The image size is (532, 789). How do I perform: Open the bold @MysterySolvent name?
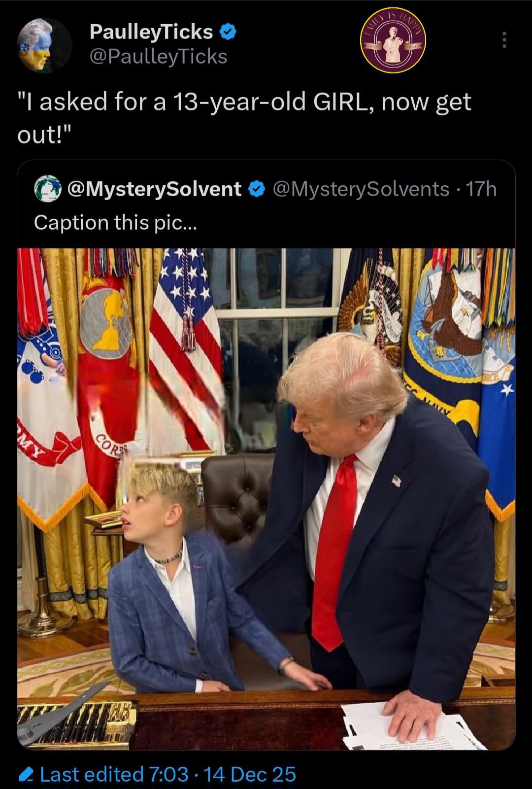154,189
